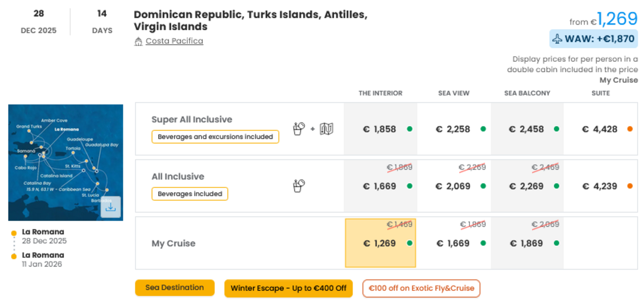
Task: Open the Costa Pacifica ship link
Action: click(174, 41)
